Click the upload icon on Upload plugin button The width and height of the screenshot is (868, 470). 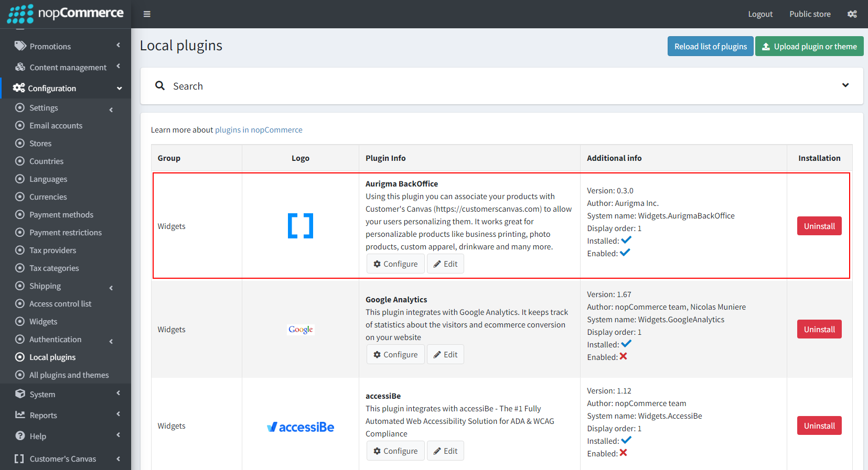coord(766,46)
